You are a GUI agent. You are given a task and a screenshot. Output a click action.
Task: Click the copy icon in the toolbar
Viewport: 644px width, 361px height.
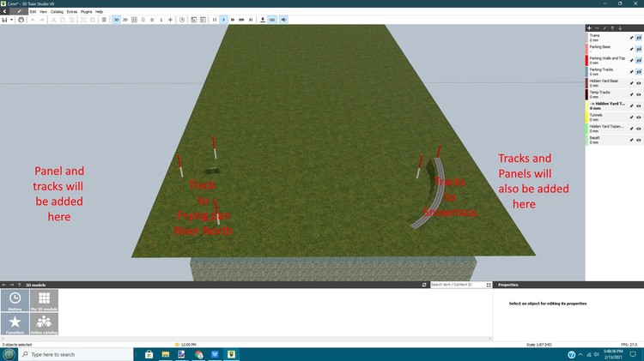pos(63,20)
